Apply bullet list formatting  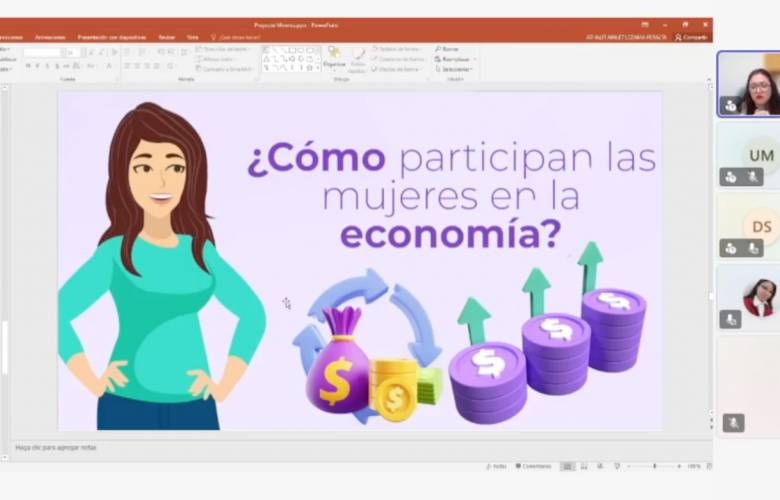click(127, 52)
